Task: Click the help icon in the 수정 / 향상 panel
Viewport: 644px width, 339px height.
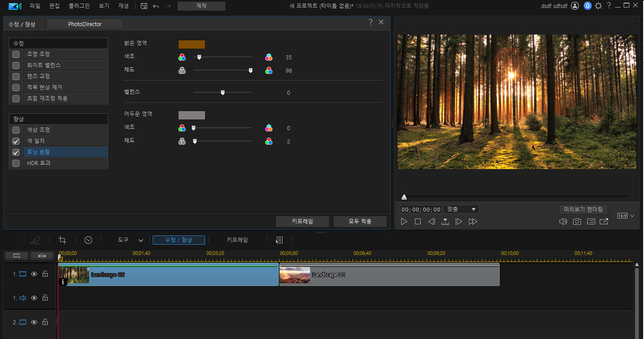Action: (x=370, y=22)
